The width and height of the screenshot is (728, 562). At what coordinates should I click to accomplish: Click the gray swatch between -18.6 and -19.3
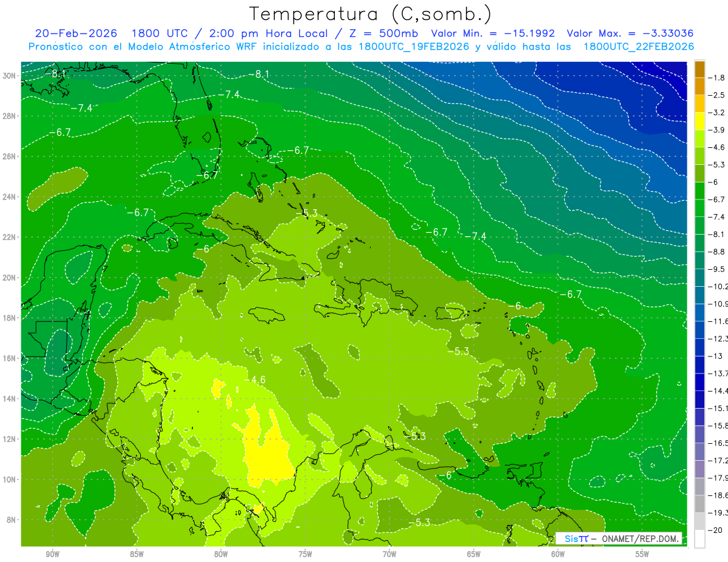tap(700, 504)
